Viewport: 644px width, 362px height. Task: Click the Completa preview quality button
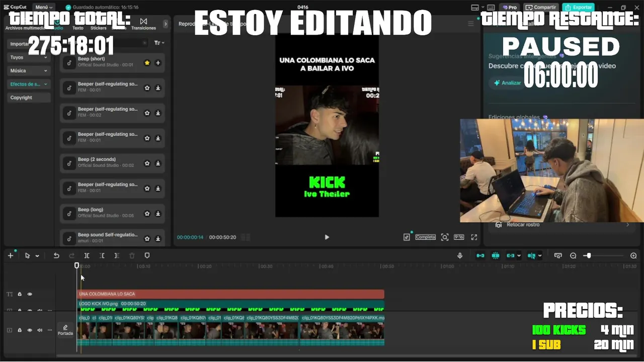[425, 237]
